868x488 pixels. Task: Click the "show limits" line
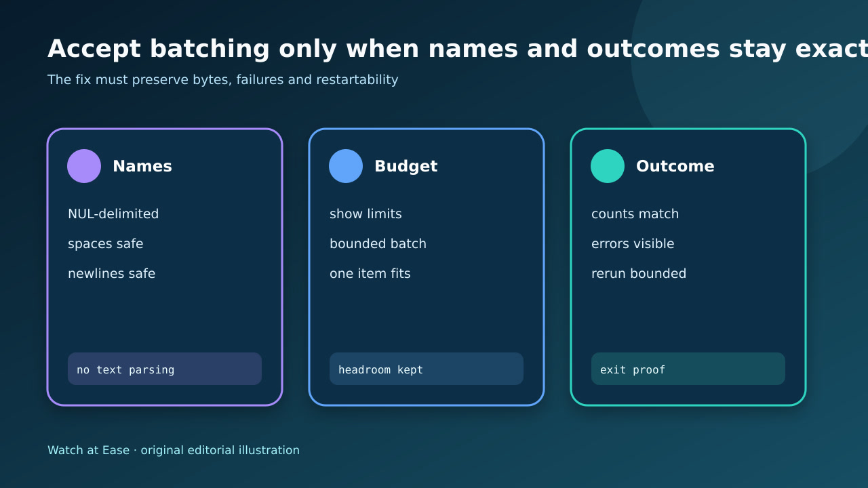[366, 214]
